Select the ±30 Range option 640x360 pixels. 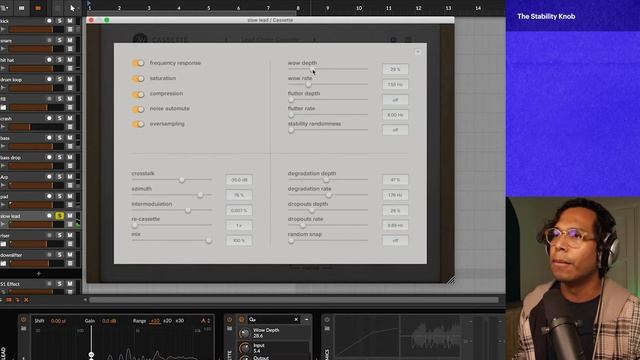coord(180,321)
